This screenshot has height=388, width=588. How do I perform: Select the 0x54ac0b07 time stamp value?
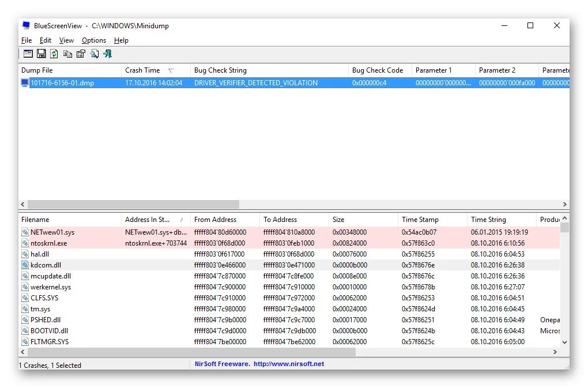pyautogui.click(x=418, y=232)
